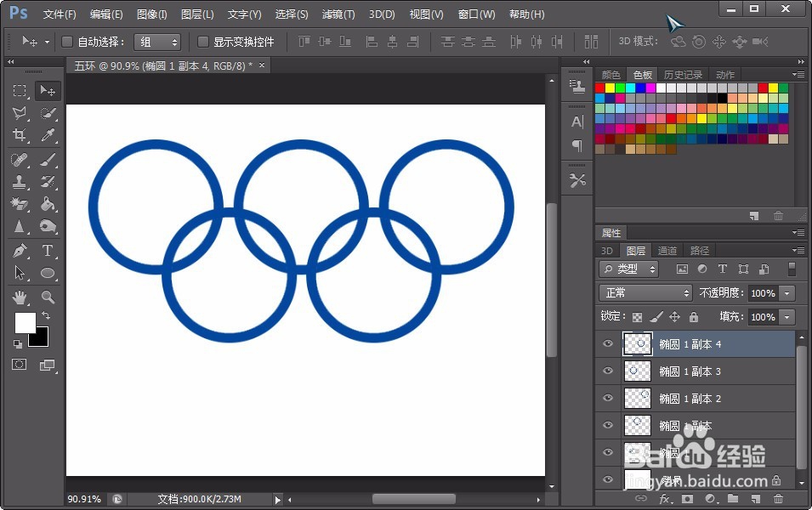
Task: Open the auto-select 组 dropdown
Action: 157,42
